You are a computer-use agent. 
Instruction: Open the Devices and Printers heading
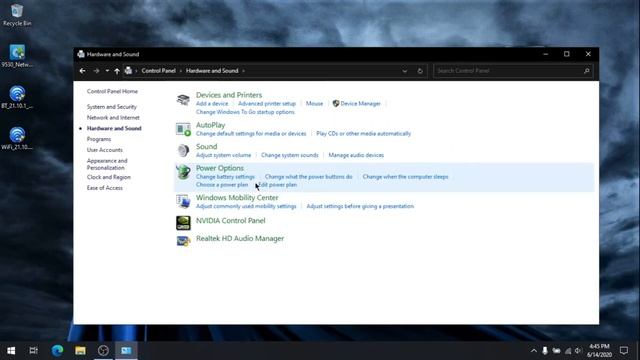point(229,95)
